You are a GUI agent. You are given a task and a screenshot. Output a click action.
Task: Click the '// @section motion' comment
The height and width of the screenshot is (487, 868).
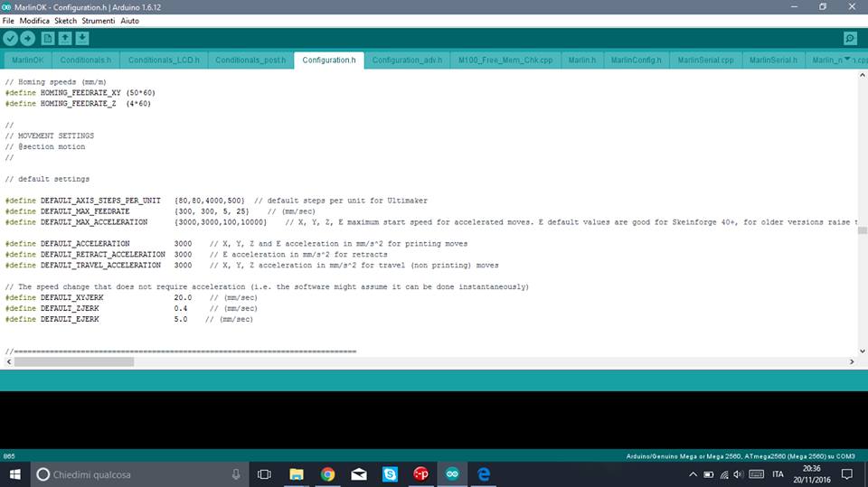point(45,146)
